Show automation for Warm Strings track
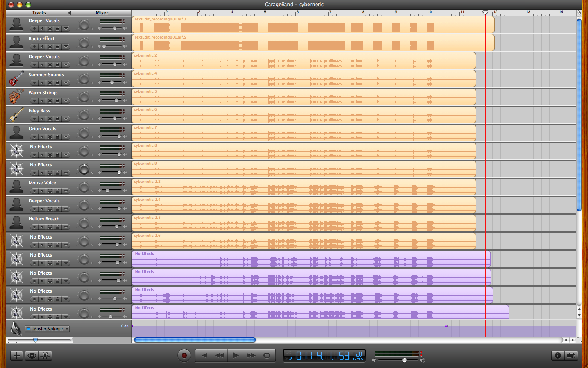 click(66, 101)
